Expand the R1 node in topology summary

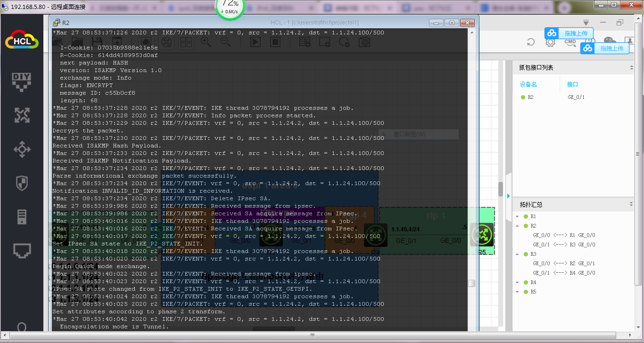tap(518, 216)
